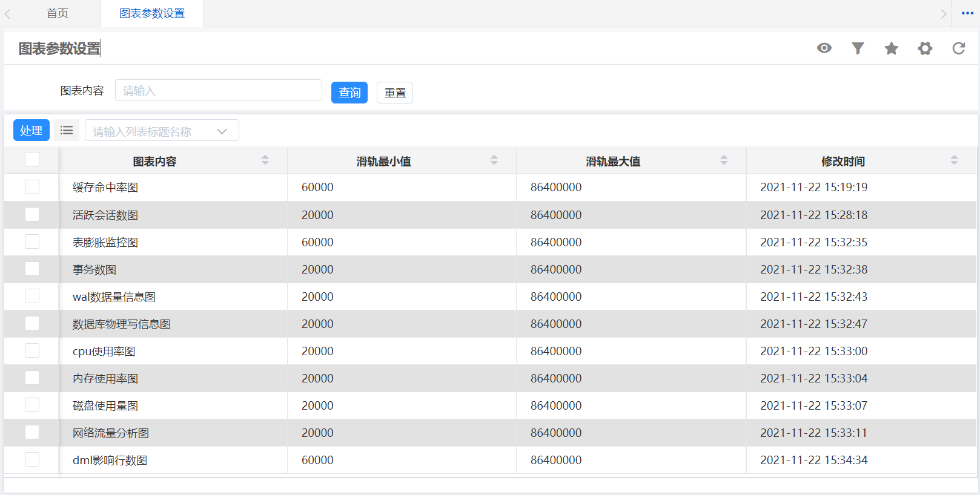Check the dml影响行数图 row checkbox

click(x=32, y=459)
